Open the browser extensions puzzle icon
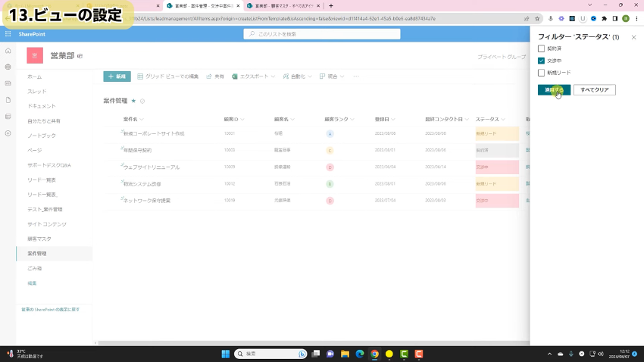 click(x=604, y=18)
